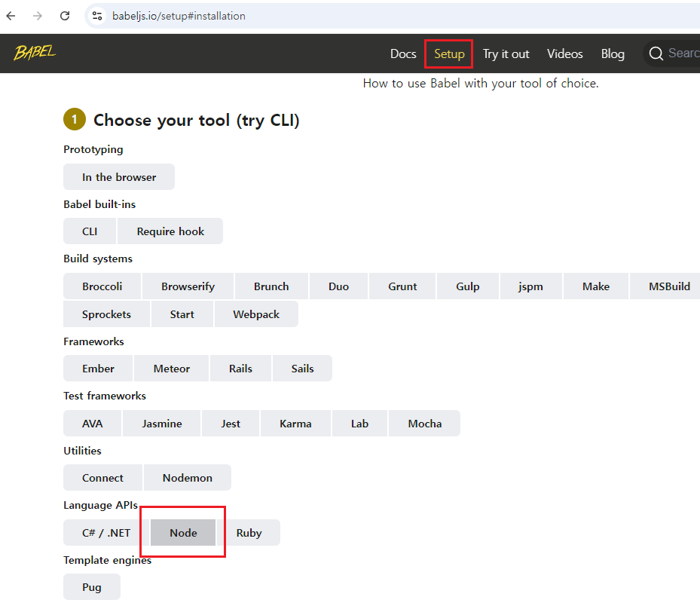This screenshot has height=609, width=700.
Task: Click the 'Template engines' section label
Action: [x=107, y=560]
